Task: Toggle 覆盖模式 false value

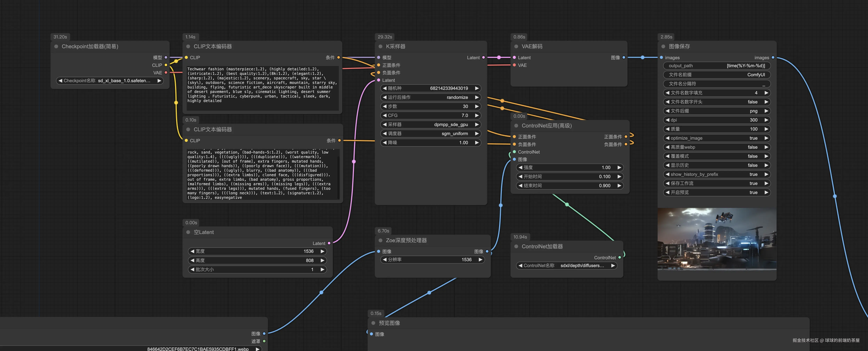Action: tap(717, 156)
